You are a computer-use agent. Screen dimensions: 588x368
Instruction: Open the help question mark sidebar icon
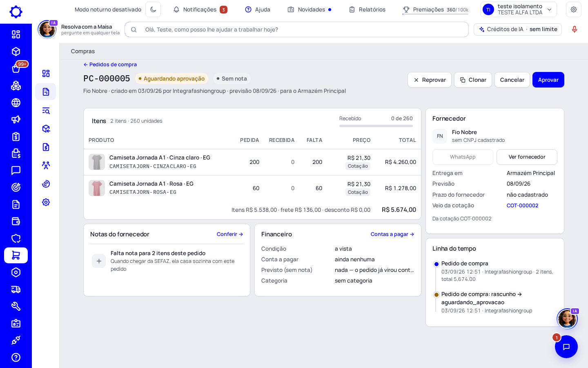16,357
